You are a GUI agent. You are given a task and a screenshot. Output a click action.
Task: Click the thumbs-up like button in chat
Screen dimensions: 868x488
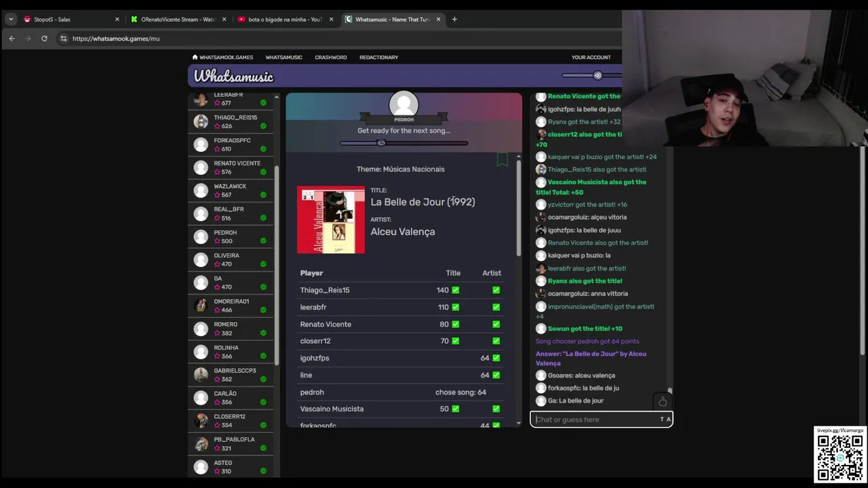[663, 401]
